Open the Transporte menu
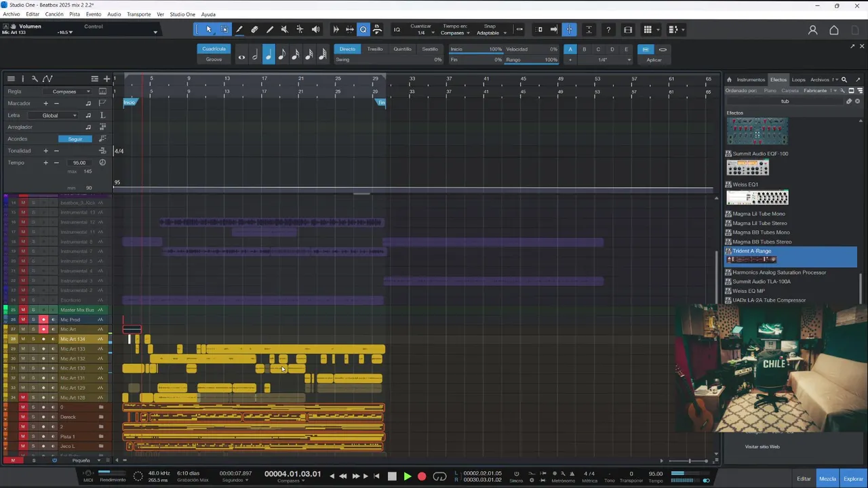 [139, 14]
